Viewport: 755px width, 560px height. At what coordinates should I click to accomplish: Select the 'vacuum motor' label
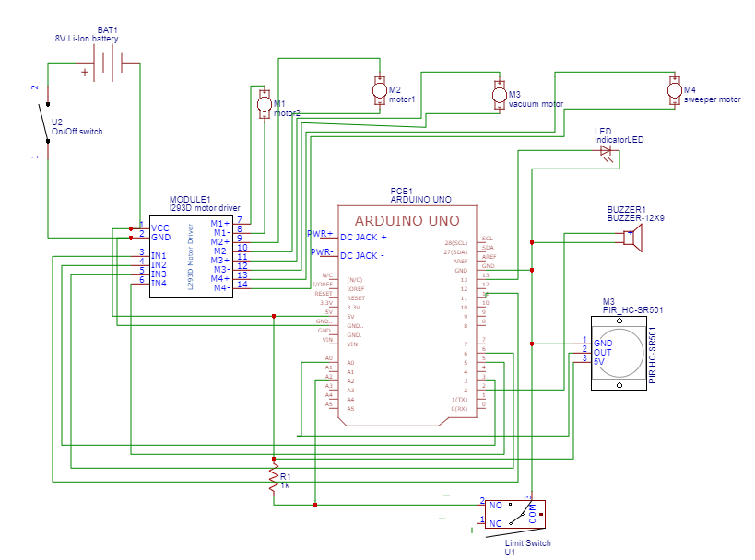tap(536, 104)
